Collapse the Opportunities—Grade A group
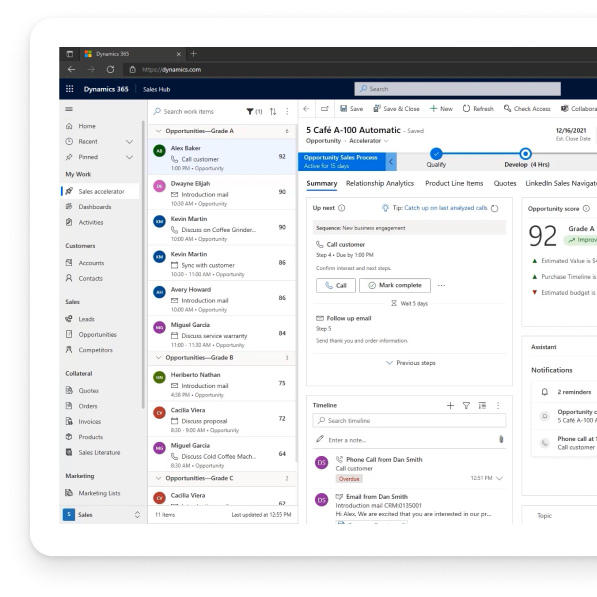 click(x=158, y=131)
